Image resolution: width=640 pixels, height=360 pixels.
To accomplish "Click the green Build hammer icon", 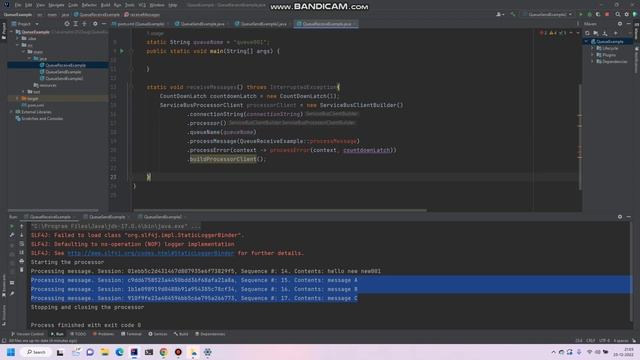I will point(513,14).
